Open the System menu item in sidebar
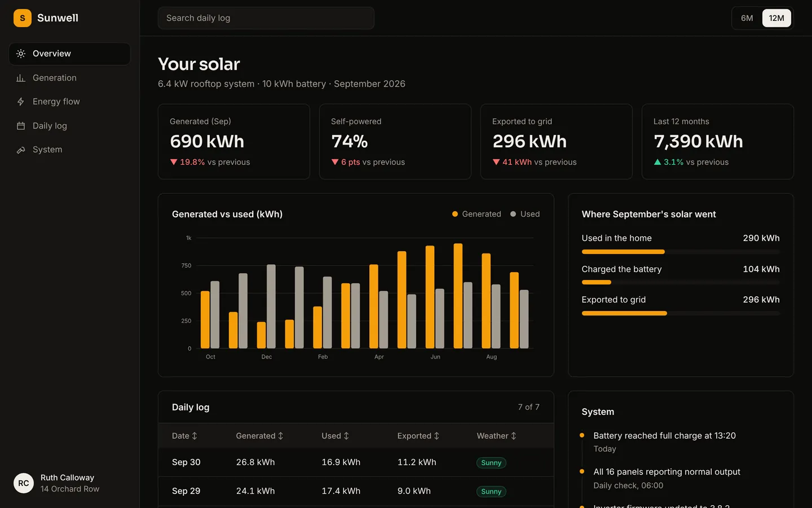This screenshot has width=812, height=508. (70, 150)
